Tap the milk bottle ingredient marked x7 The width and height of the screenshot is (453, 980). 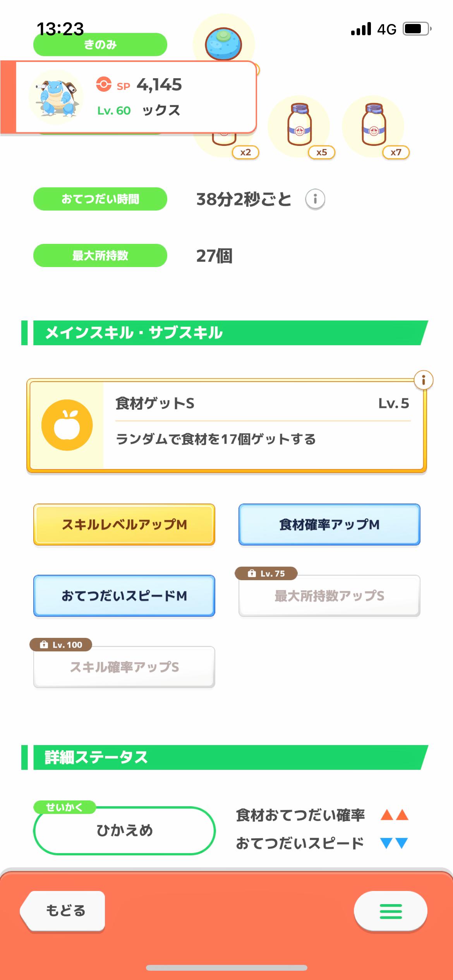pos(373,125)
